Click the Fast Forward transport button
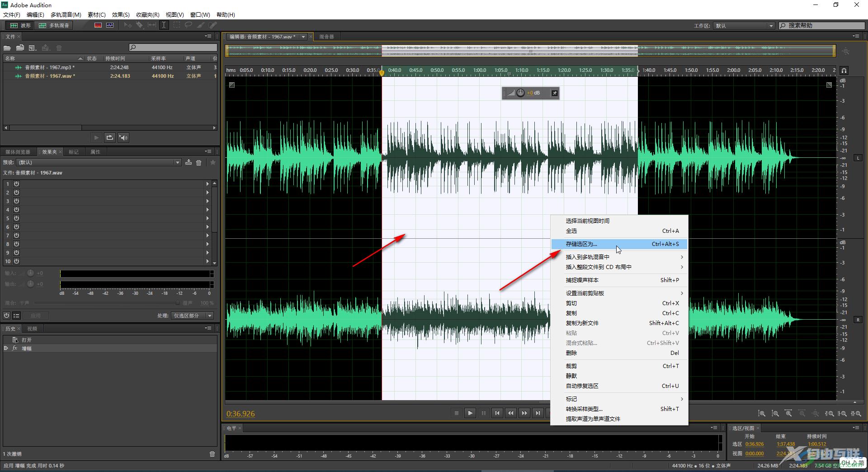The height and width of the screenshot is (472, 868). pos(524,413)
